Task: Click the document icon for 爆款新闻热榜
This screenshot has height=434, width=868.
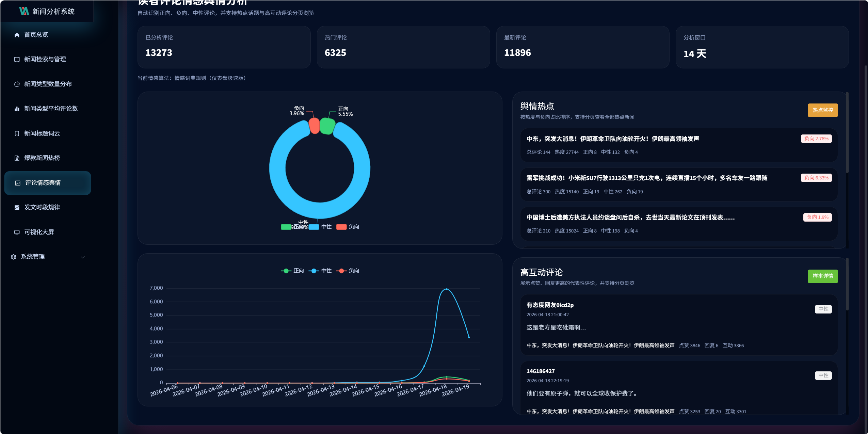Action: coord(17,158)
